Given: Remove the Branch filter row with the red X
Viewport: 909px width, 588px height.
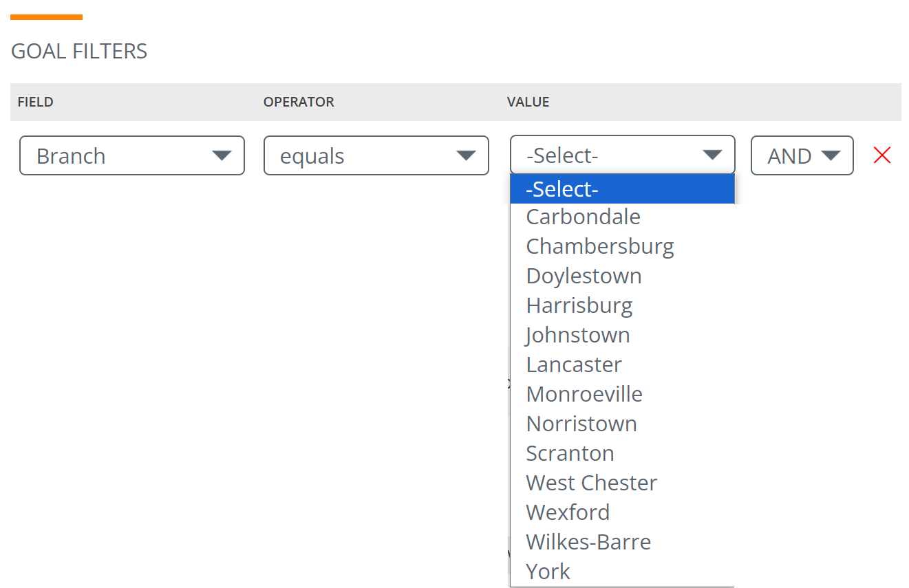Looking at the screenshot, I should pos(881,155).
